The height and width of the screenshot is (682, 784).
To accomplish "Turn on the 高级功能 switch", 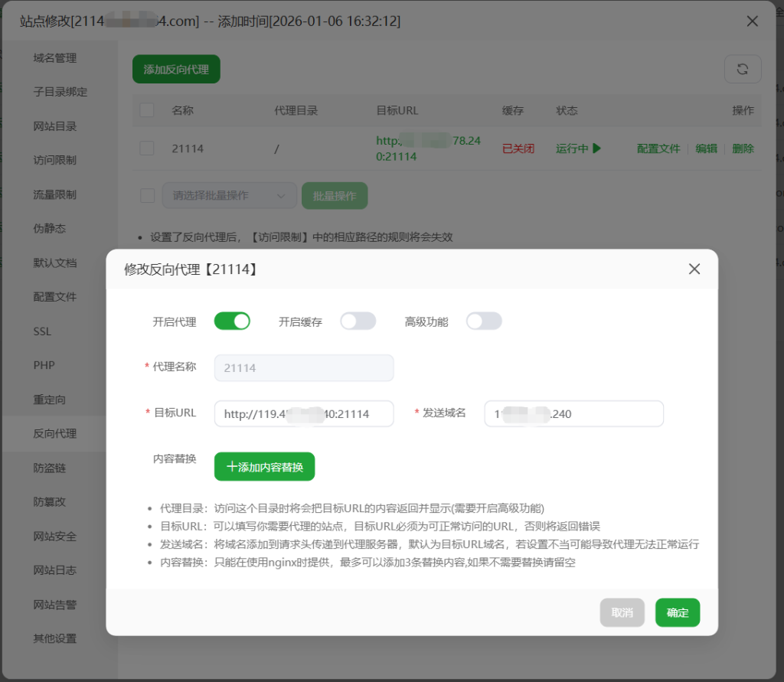I will point(484,321).
